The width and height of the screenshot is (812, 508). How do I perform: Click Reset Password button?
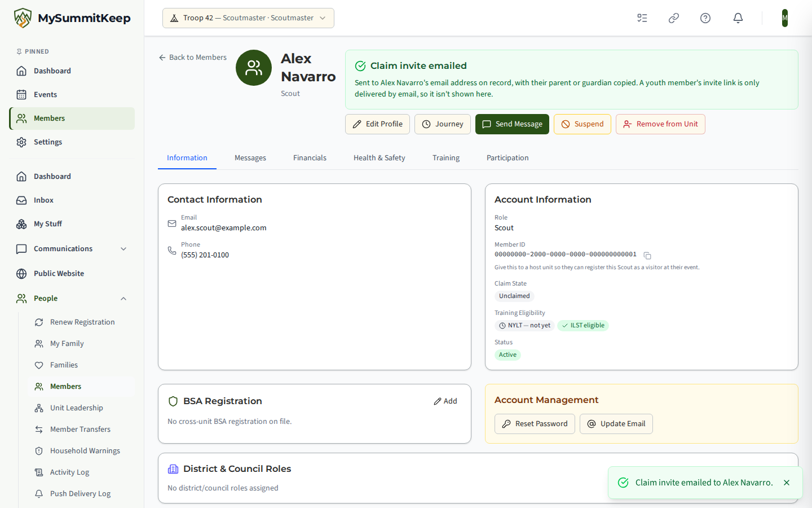tap(535, 424)
